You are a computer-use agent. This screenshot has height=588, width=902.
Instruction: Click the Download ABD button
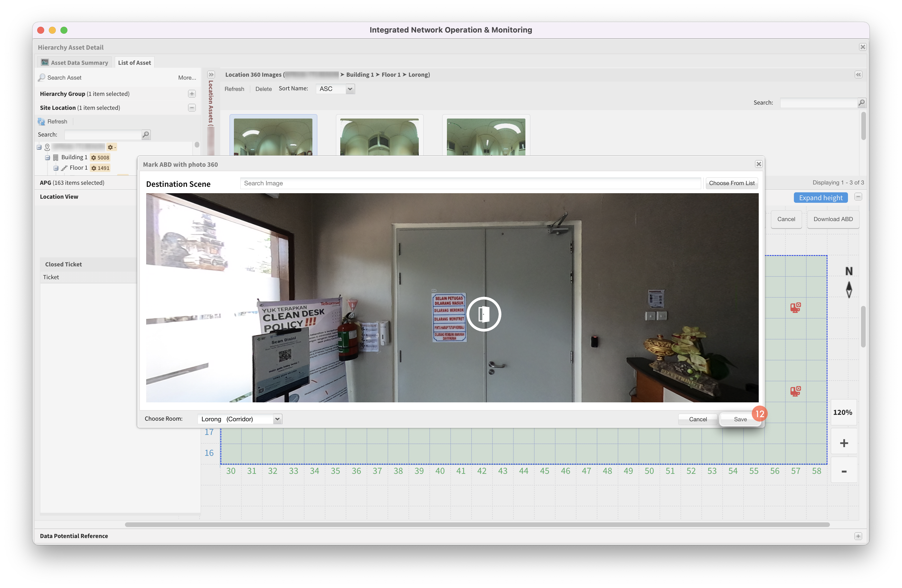tap(833, 219)
